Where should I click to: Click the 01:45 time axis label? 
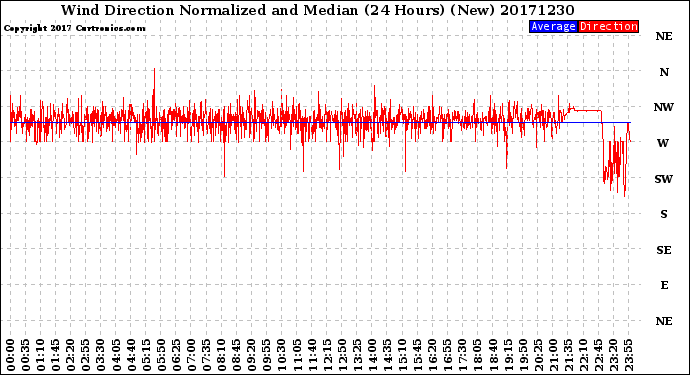[56, 355]
